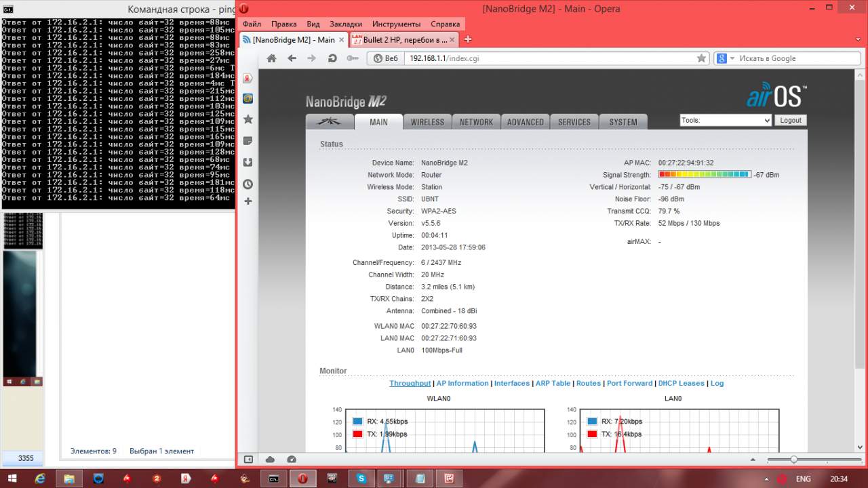This screenshot has width=868, height=488.
Task: Open the History clock panel in sidebar
Action: (x=248, y=184)
